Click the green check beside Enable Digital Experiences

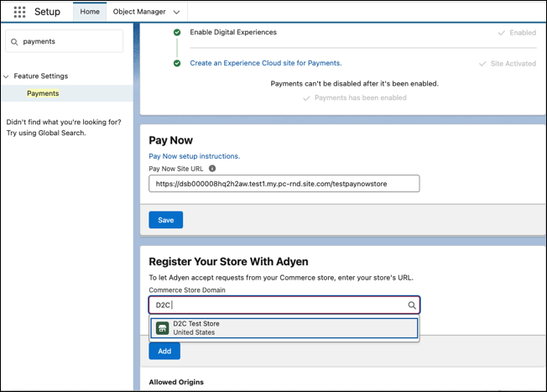(x=177, y=33)
